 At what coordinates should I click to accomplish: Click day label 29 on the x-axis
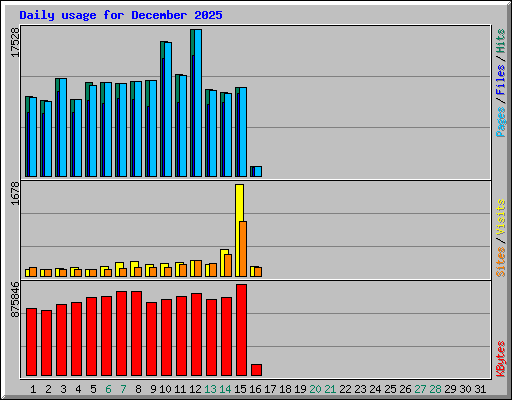coord(450,389)
